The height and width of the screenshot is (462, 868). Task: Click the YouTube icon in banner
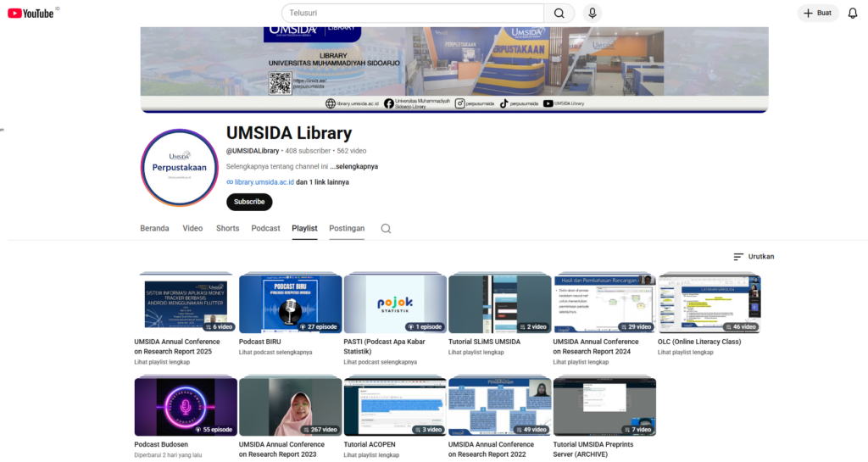pos(548,103)
